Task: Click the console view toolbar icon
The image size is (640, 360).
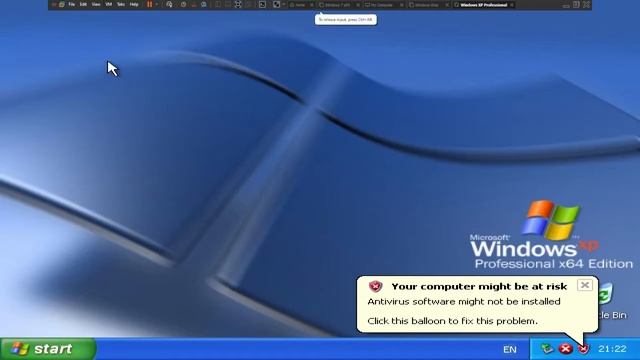Action: tap(262, 4)
